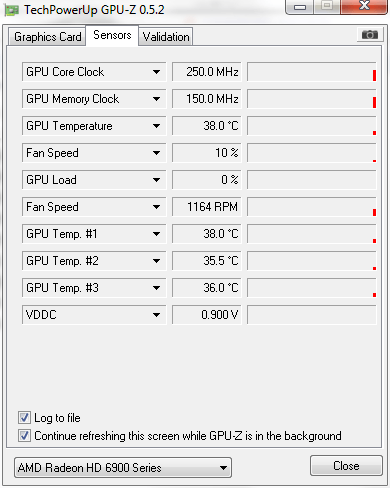The height and width of the screenshot is (488, 390).
Task: Disable continue refreshing in background checkbox
Action: coord(24,436)
